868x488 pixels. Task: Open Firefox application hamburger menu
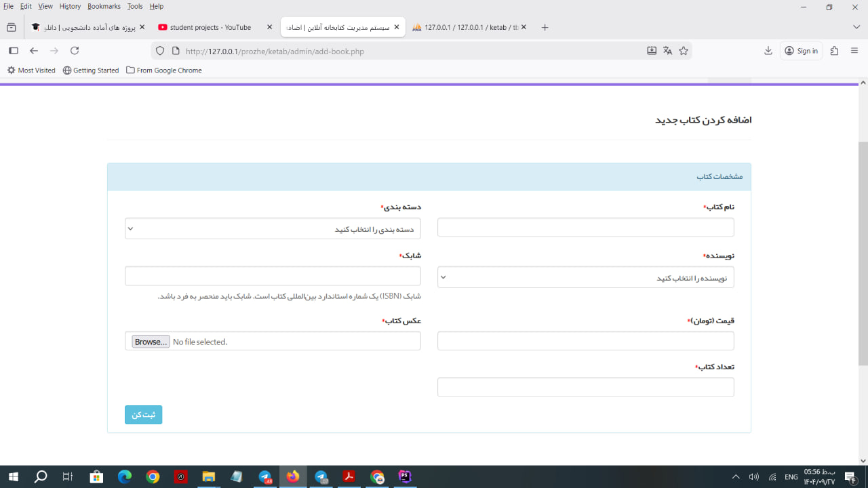click(x=854, y=51)
